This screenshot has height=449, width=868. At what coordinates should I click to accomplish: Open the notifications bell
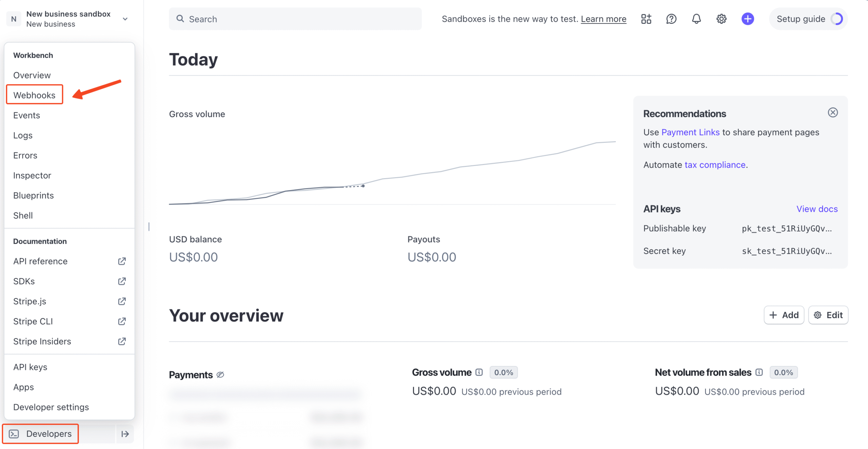(x=696, y=19)
